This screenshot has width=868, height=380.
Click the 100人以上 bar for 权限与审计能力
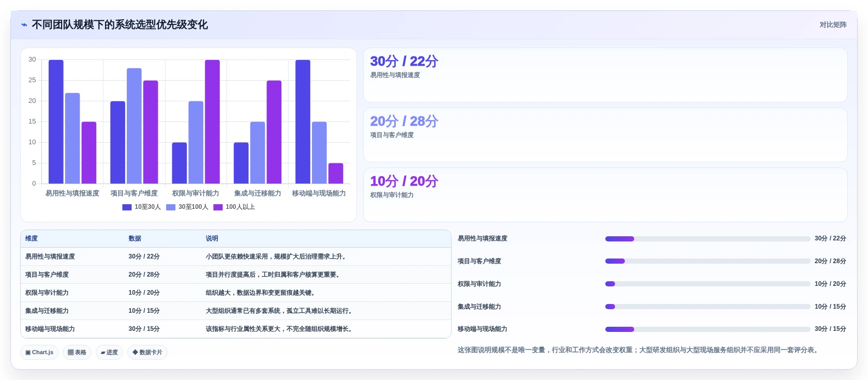pos(212,122)
